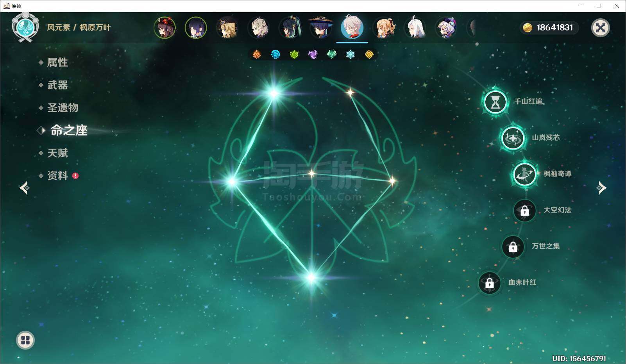Open the 属性 attributes tab

(57, 62)
